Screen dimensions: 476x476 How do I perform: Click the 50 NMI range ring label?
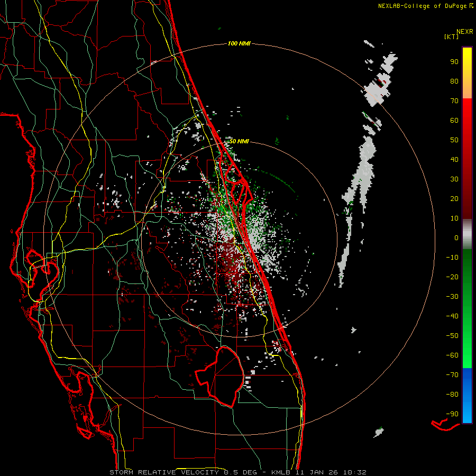[239, 141]
